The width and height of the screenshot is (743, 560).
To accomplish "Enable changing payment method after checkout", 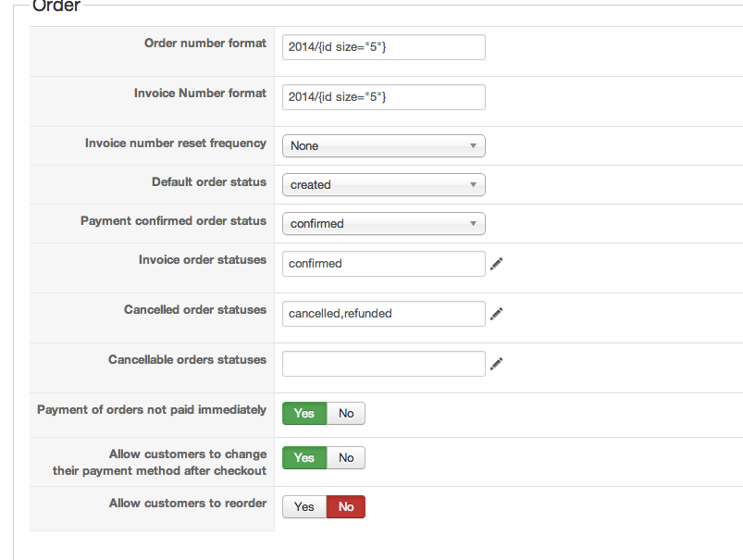I will [304, 458].
